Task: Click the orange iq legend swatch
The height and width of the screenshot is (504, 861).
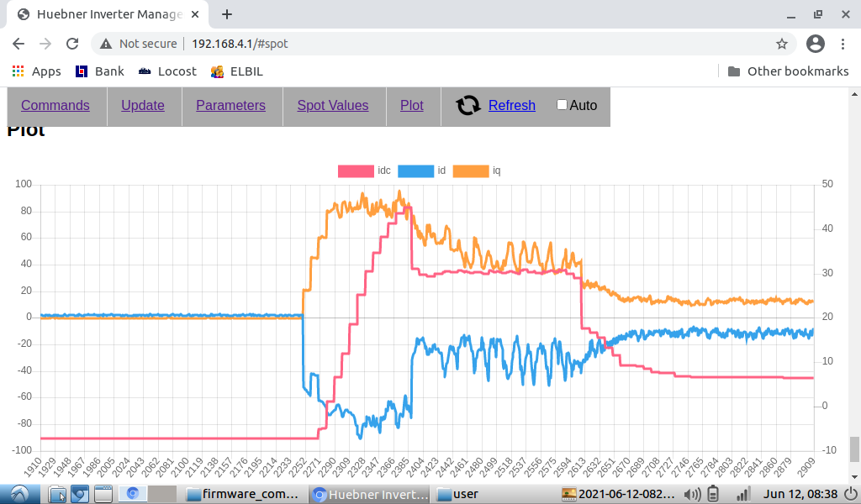Action: [x=471, y=171]
